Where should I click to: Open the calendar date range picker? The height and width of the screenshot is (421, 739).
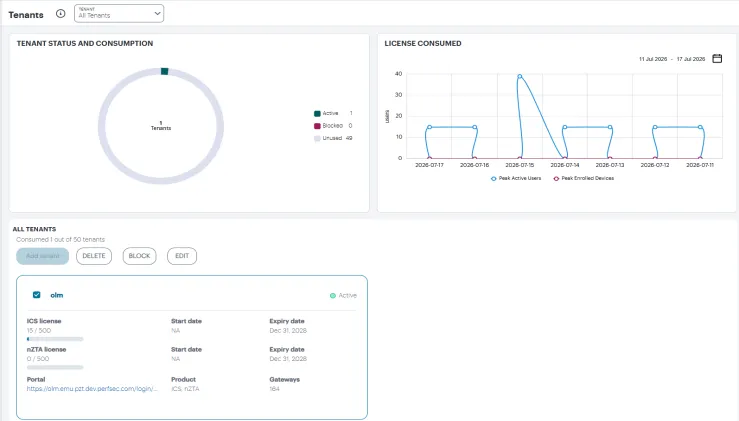pyautogui.click(x=717, y=58)
